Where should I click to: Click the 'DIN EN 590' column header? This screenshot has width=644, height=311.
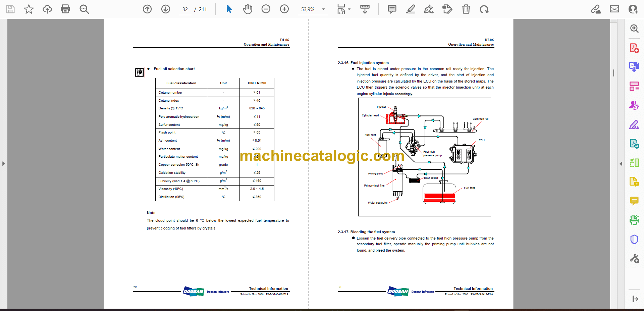(257, 83)
